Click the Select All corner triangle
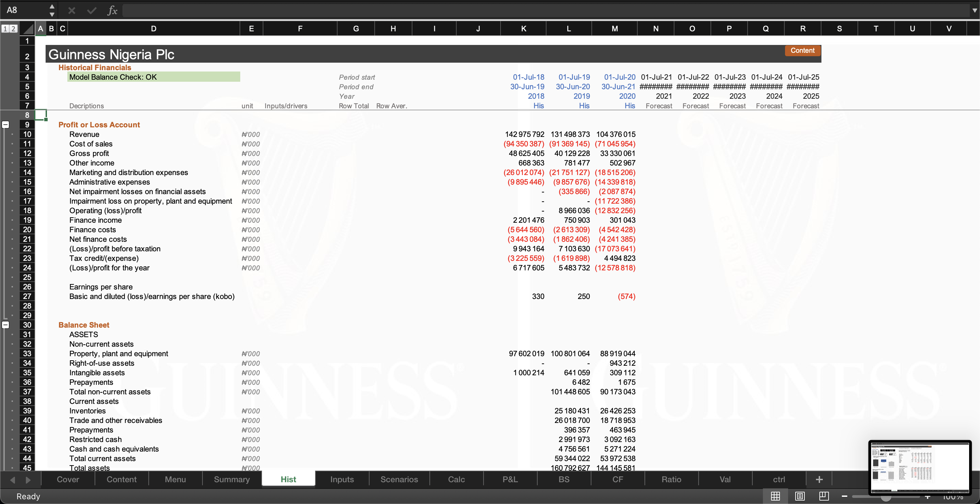This screenshot has width=980, height=504. point(27,29)
